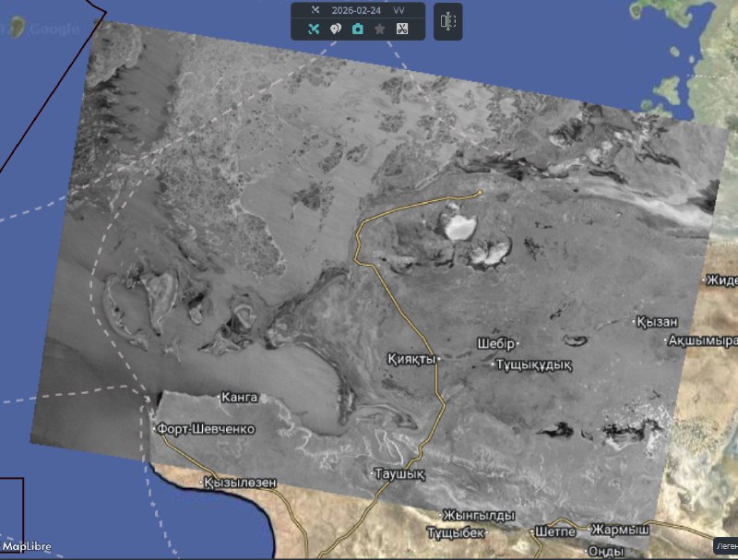Select the scissors clip tool
This screenshot has width=738, height=560.
coord(402,29)
